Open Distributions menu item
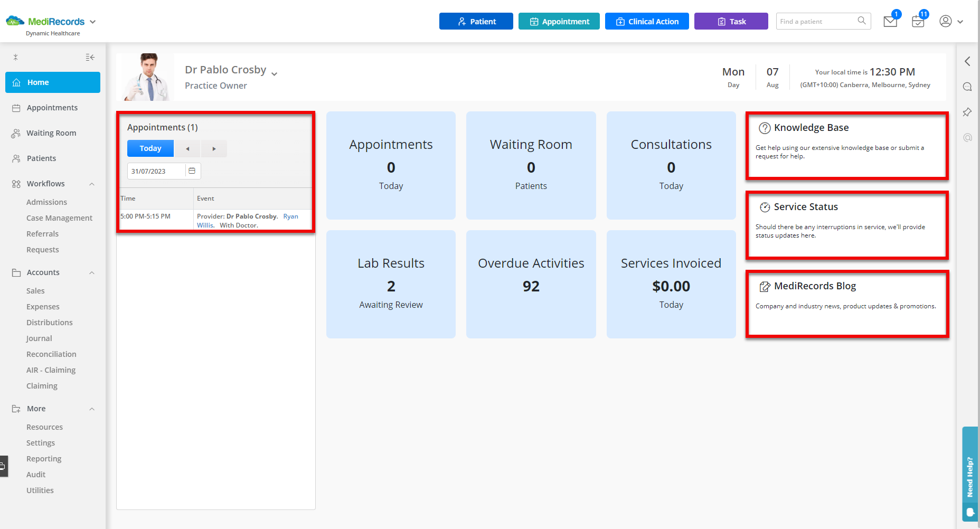The width and height of the screenshot is (980, 529). pos(50,323)
